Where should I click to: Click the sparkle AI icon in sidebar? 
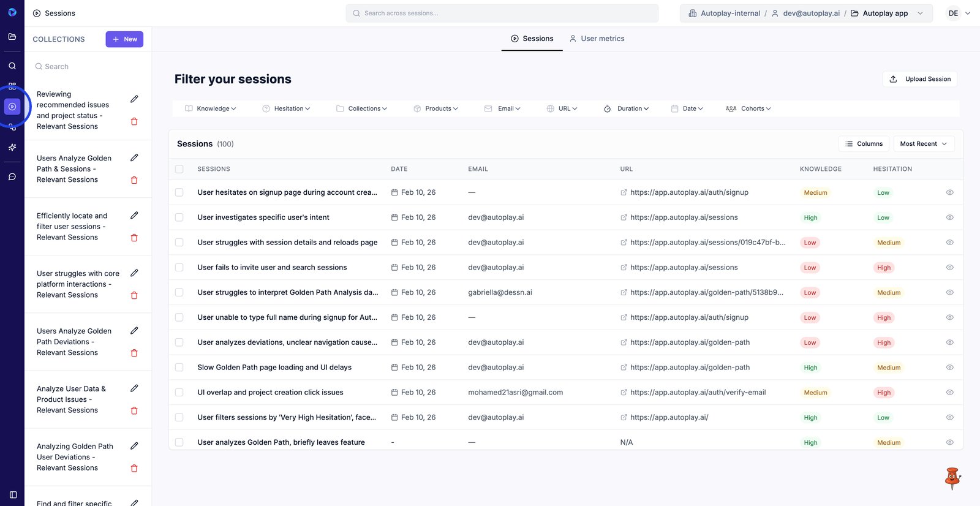coord(12,148)
